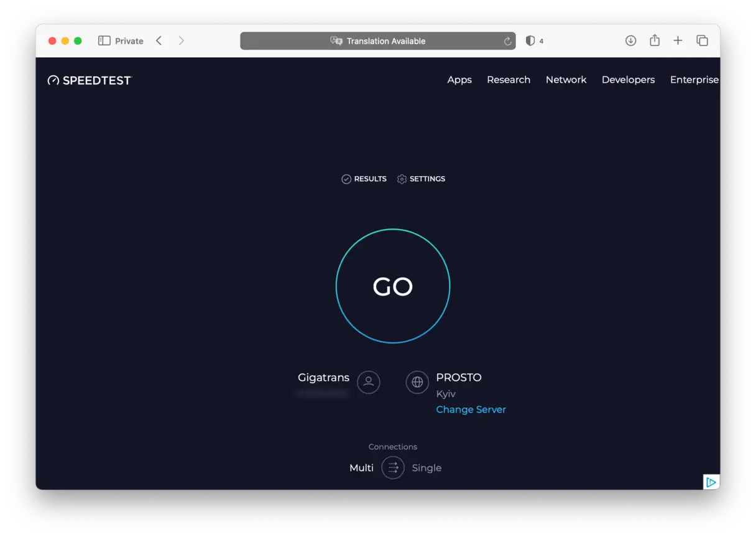Click the privacy shield icon
Screen dimensions: 756x537
click(530, 41)
